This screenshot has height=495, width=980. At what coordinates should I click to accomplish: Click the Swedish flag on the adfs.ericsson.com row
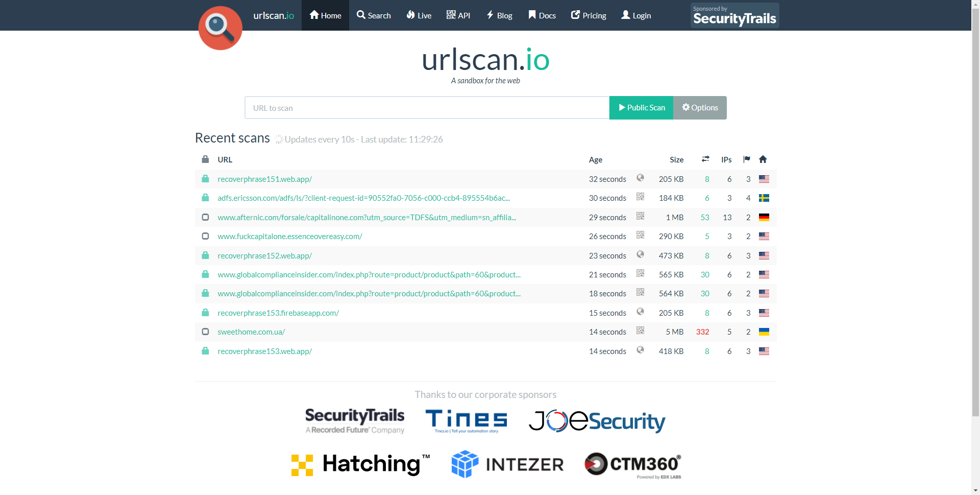pos(764,198)
